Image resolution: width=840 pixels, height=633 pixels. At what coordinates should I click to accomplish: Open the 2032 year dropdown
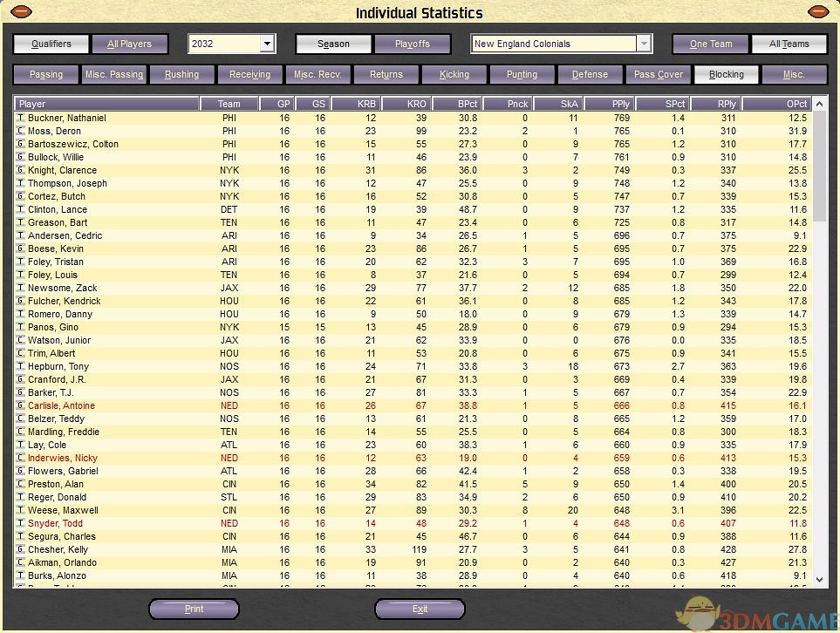[x=267, y=44]
